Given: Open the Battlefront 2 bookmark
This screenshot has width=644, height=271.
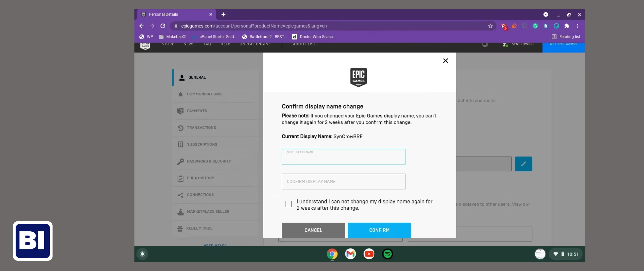Looking at the screenshot, I should (264, 37).
